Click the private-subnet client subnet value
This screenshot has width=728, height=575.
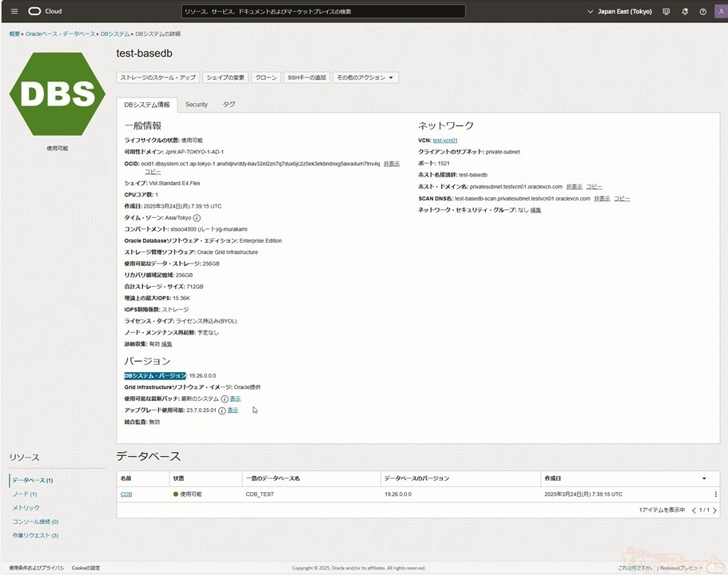click(503, 152)
